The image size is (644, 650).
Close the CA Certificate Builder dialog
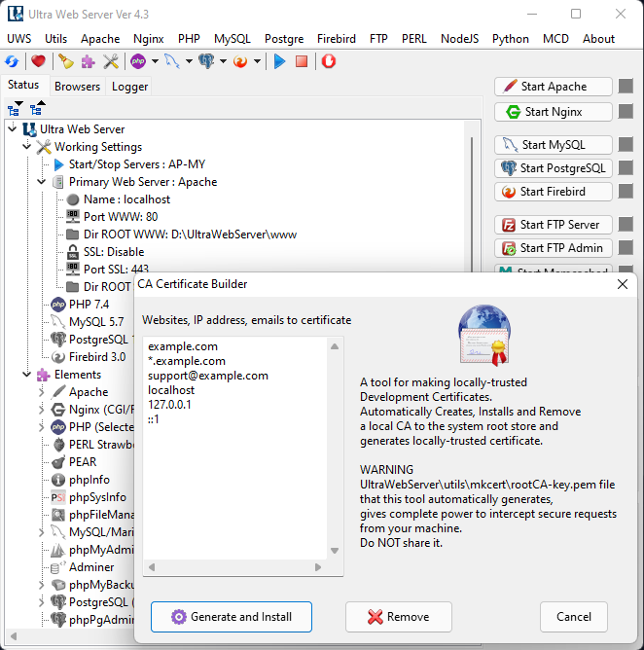click(623, 284)
